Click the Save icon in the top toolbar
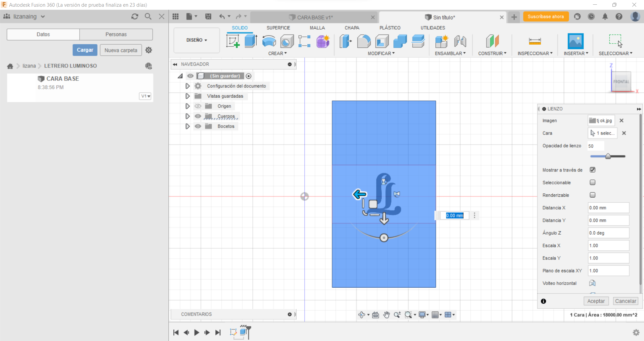Screen dimensions: 644x341 pyautogui.click(x=208, y=16)
